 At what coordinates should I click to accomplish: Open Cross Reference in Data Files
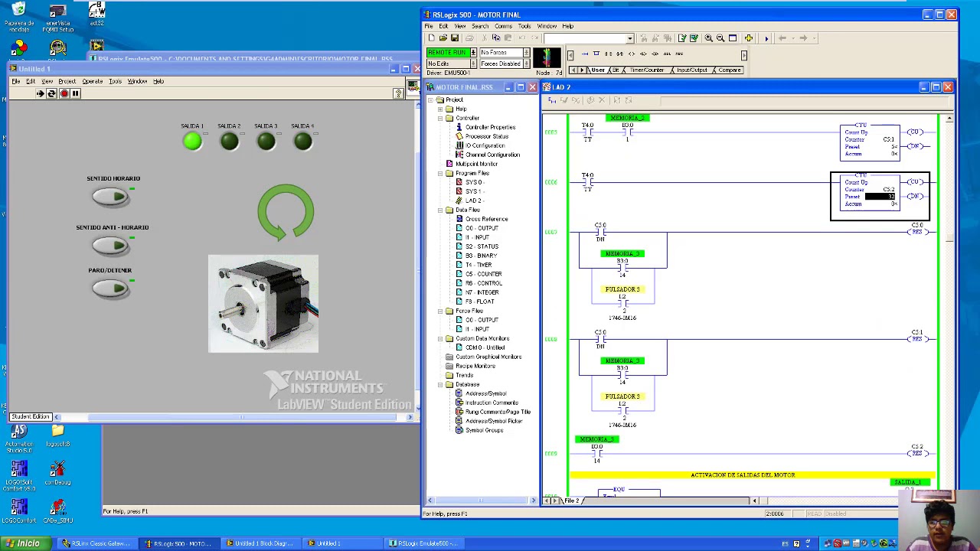pos(486,219)
